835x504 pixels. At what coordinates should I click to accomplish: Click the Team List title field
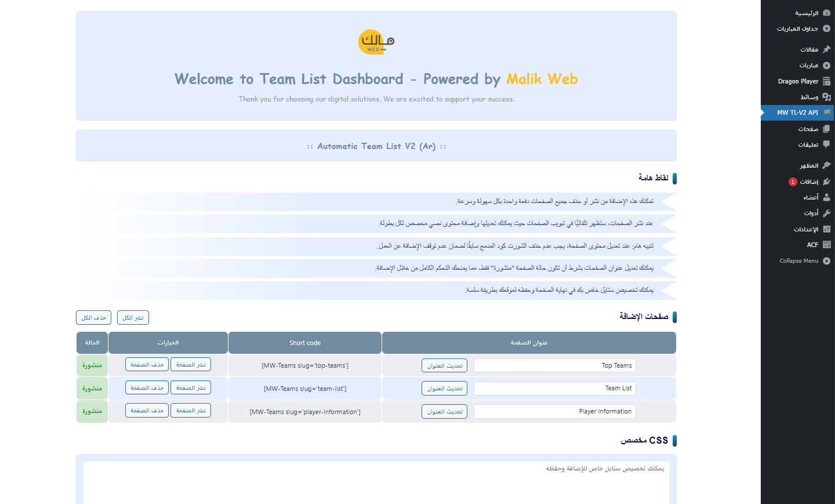(x=555, y=388)
